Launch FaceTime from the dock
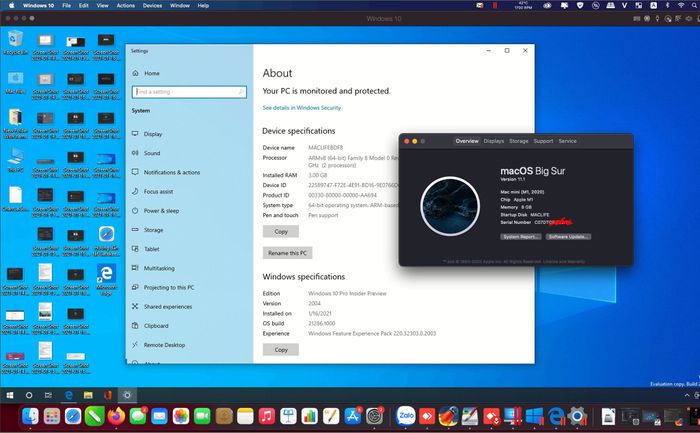The height and width of the screenshot is (433, 700). (202, 416)
